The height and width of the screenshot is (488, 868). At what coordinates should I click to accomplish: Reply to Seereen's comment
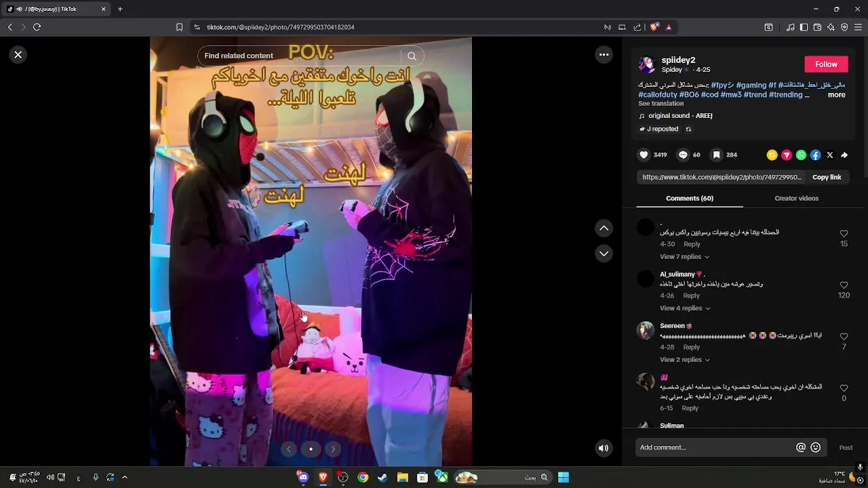click(691, 347)
